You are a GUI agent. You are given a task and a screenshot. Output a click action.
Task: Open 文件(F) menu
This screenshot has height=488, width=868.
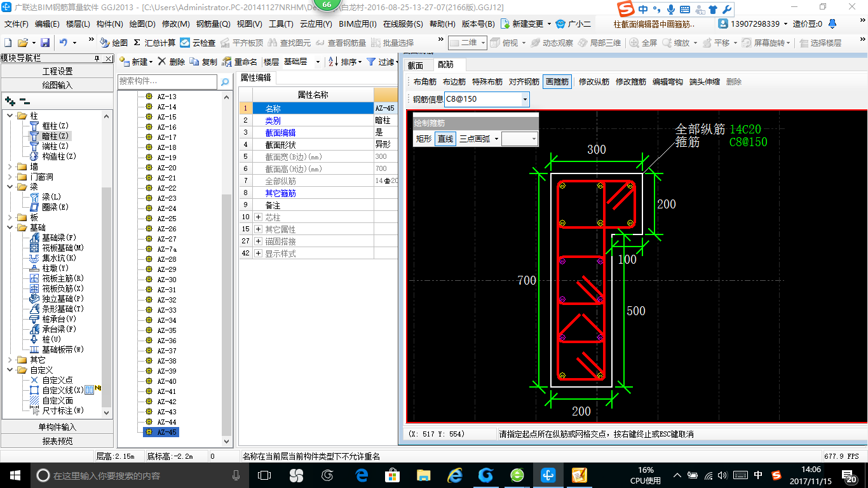pos(17,24)
